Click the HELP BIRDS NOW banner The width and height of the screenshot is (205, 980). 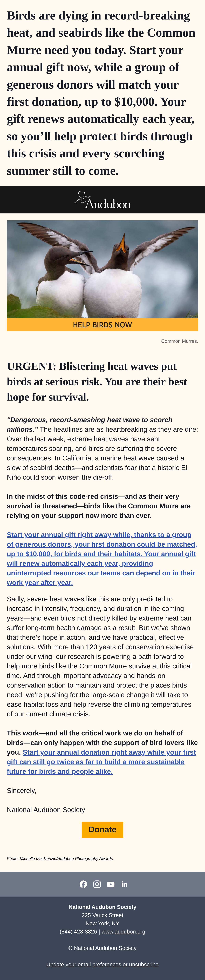click(102, 324)
